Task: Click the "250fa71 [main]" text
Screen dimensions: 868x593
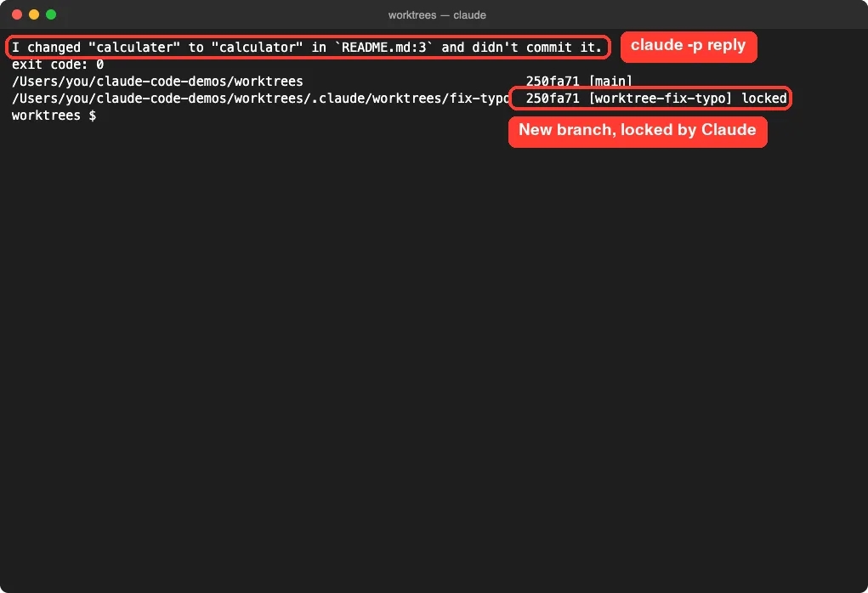Action: pos(579,82)
